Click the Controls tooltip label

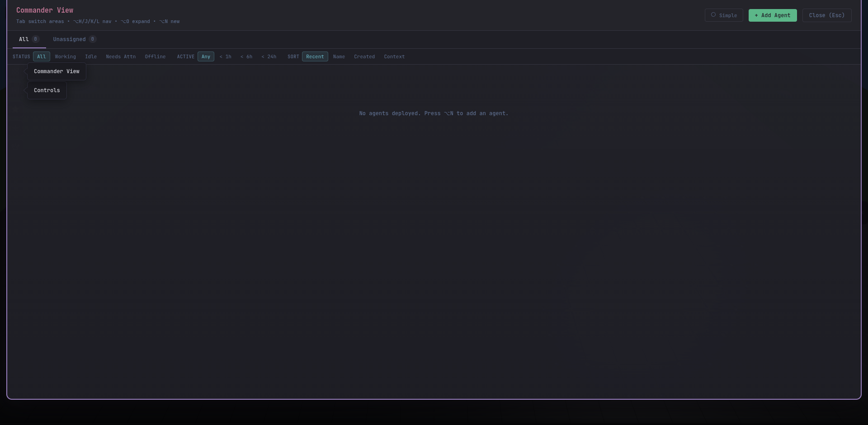47,90
